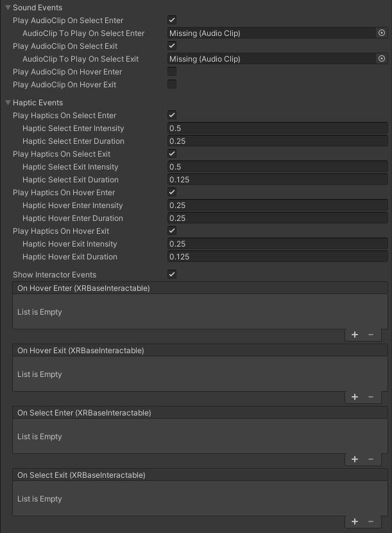Image resolution: width=392 pixels, height=533 pixels.
Task: Add listener to On Select Exit event
Action: click(355, 521)
